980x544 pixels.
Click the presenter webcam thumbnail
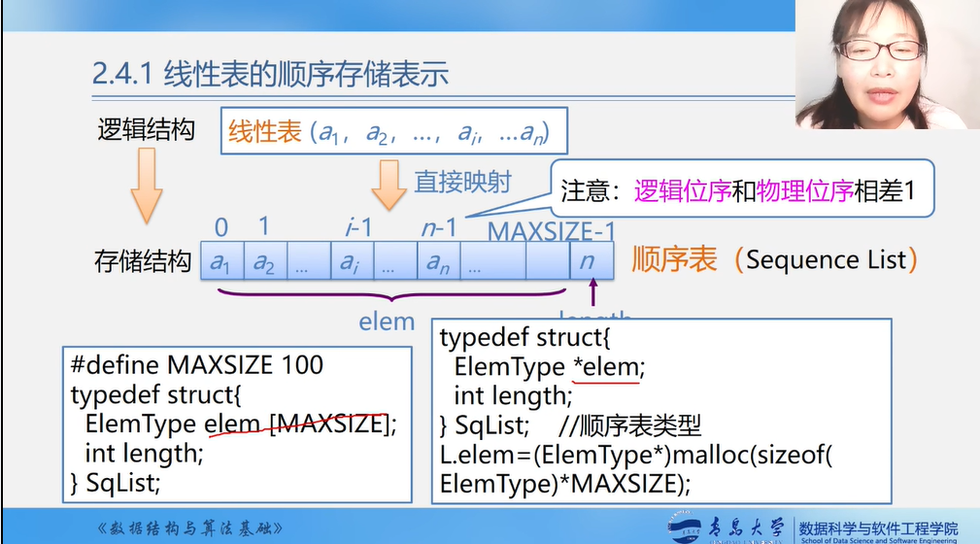[887, 64]
